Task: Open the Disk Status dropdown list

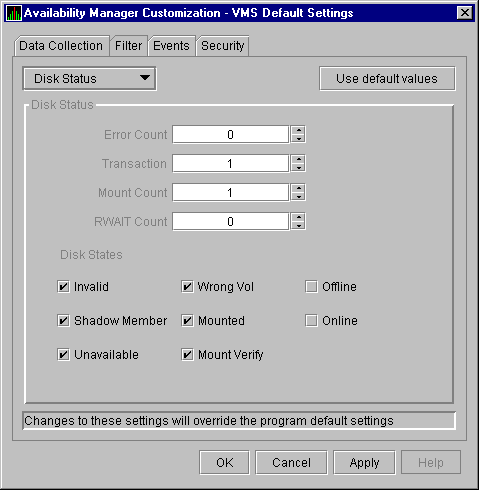Action: point(89,79)
